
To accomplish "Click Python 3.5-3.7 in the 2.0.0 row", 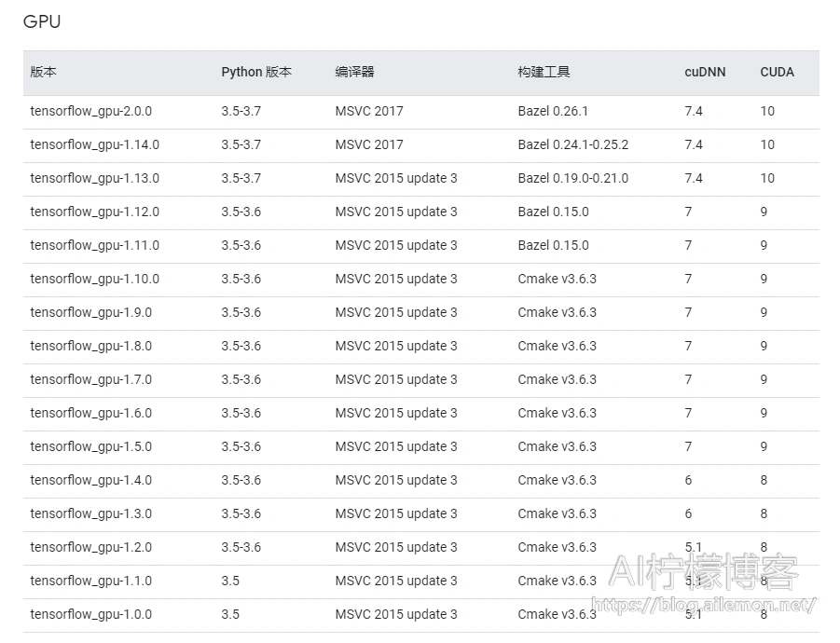I will click(x=241, y=112).
